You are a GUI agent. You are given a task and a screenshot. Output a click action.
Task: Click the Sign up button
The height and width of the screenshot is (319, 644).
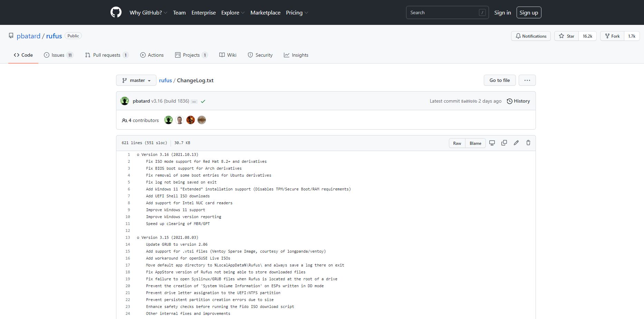(529, 12)
